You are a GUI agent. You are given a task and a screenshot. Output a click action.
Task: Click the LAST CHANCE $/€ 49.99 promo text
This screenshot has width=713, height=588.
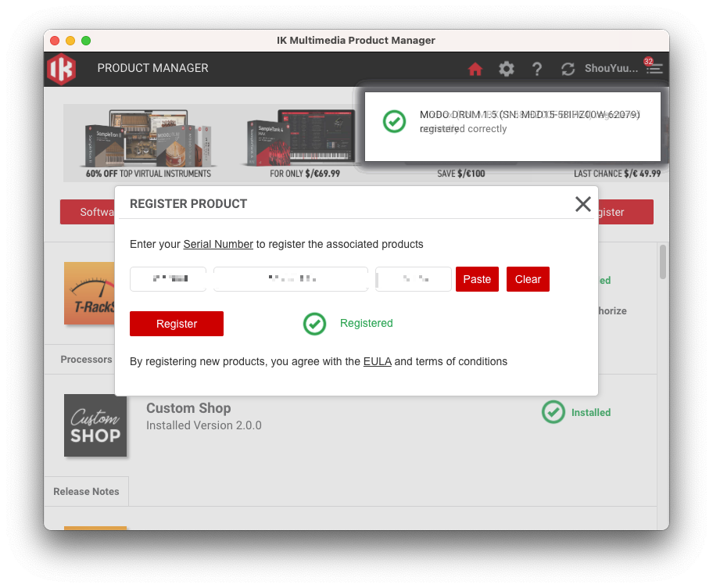pos(617,174)
